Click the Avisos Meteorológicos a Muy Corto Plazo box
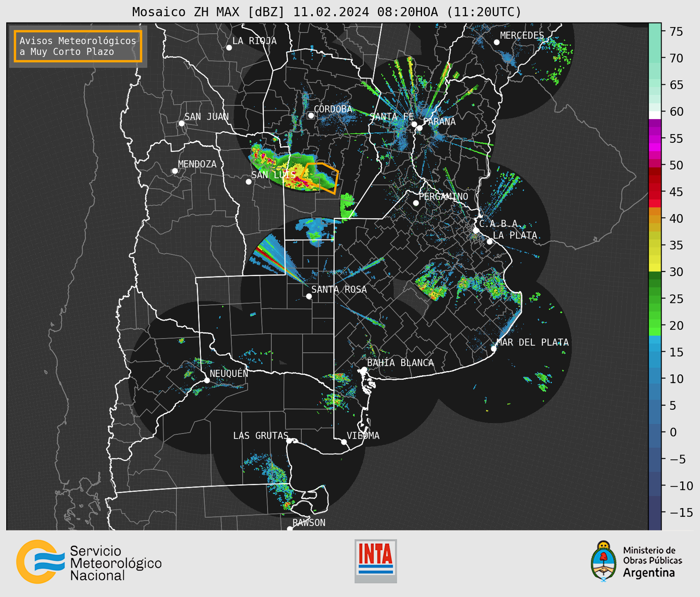The width and height of the screenshot is (700, 597). 78,46
